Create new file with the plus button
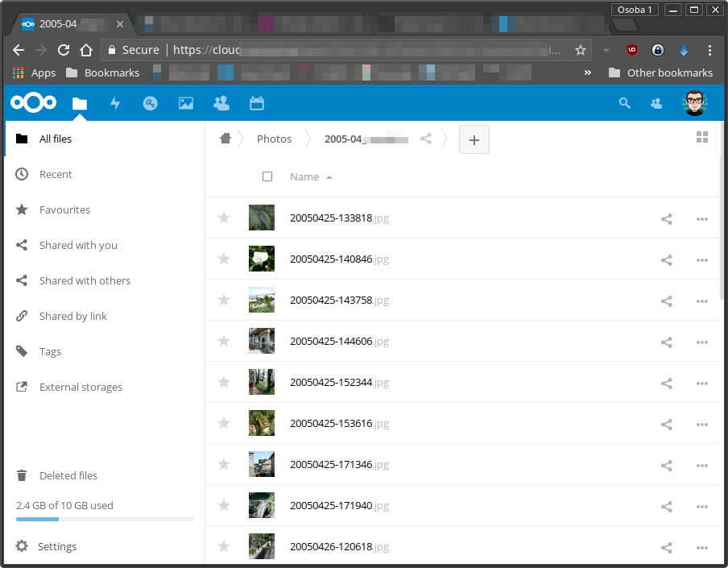This screenshot has height=568, width=728. click(x=474, y=139)
